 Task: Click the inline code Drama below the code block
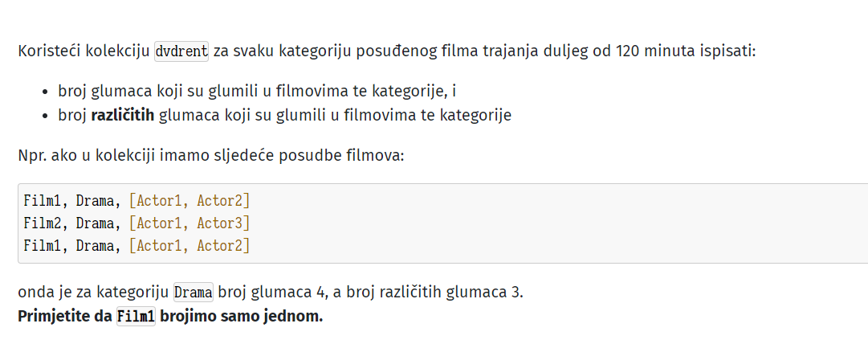(194, 292)
